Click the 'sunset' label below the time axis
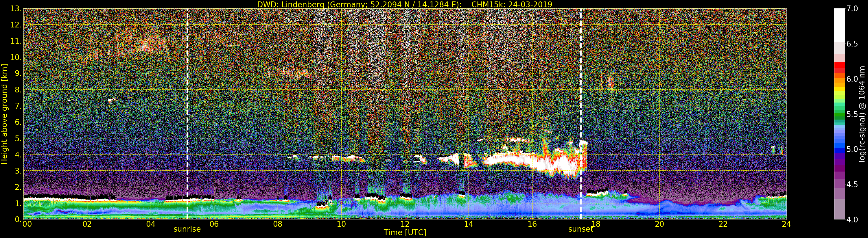This screenshot has height=238, width=868. click(580, 229)
